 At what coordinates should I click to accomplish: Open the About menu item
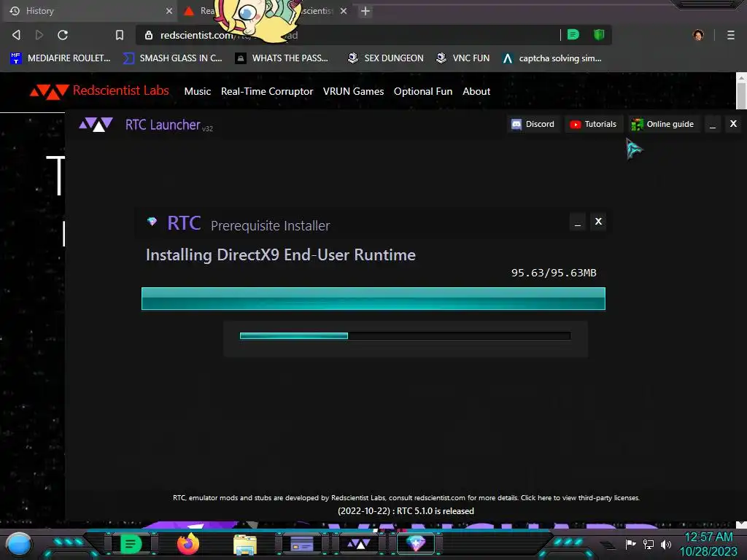coord(476,91)
